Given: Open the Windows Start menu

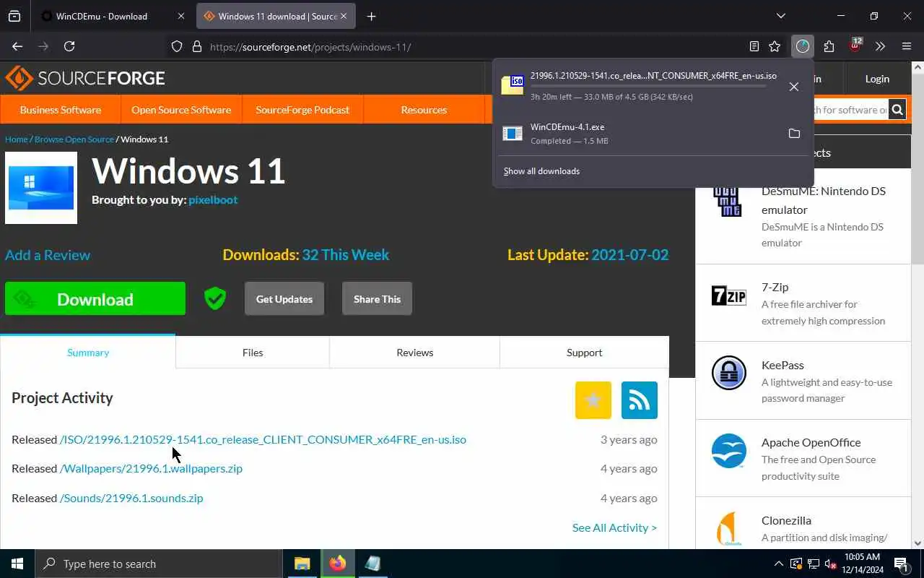Looking at the screenshot, I should click(x=17, y=564).
